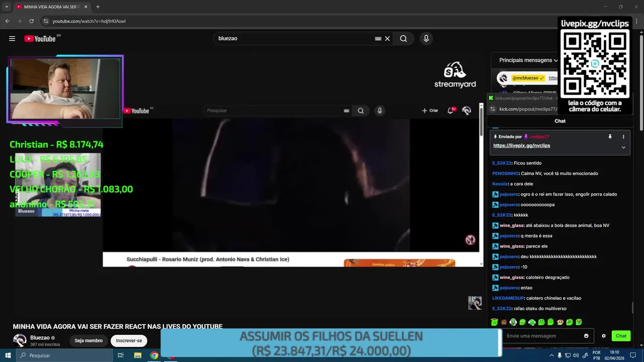The image size is (644, 362).
Task: Reload the page in Chrome
Action: [31, 21]
